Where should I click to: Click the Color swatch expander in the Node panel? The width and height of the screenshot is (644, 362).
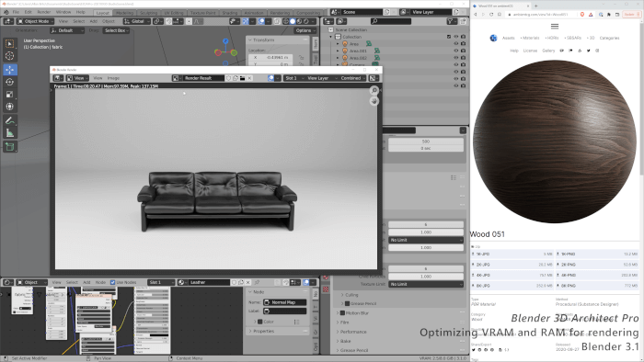click(255, 322)
